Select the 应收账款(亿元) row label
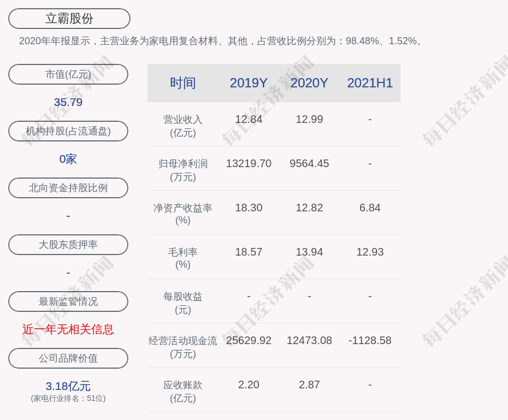This screenshot has height=420, width=508. tap(183, 392)
